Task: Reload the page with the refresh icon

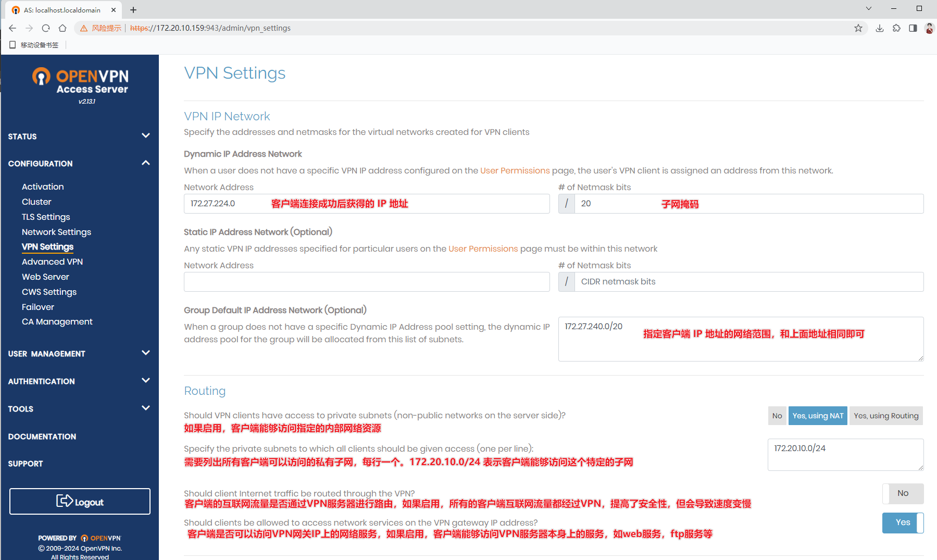Action: click(46, 28)
